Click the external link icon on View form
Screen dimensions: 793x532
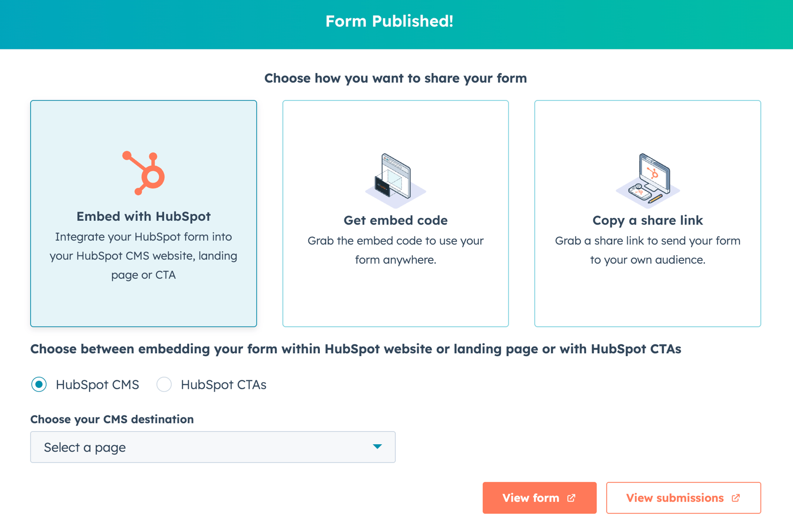(572, 498)
